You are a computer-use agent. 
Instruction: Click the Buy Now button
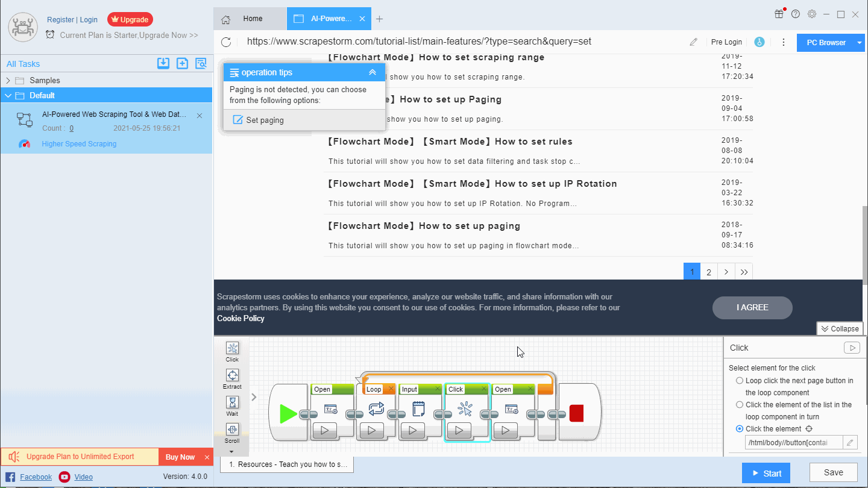coord(180,457)
